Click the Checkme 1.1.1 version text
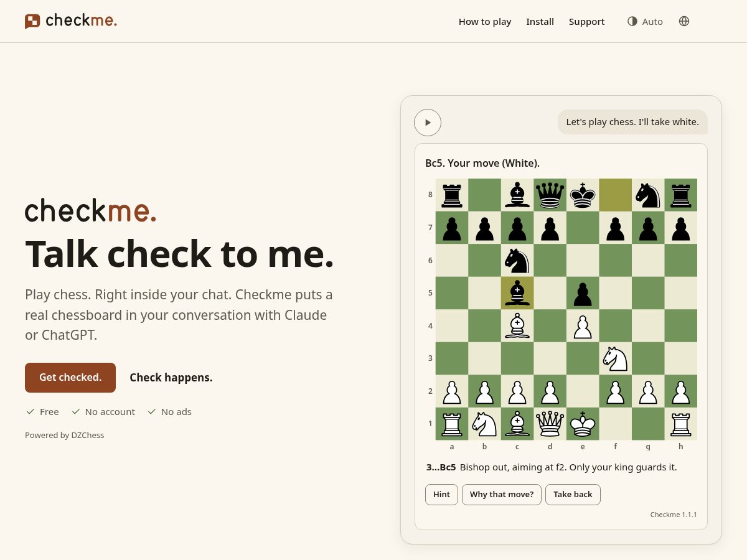 pyautogui.click(x=674, y=515)
